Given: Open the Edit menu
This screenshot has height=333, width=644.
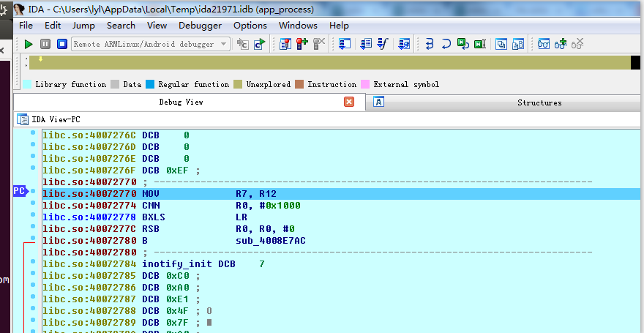Looking at the screenshot, I should pos(53,26).
